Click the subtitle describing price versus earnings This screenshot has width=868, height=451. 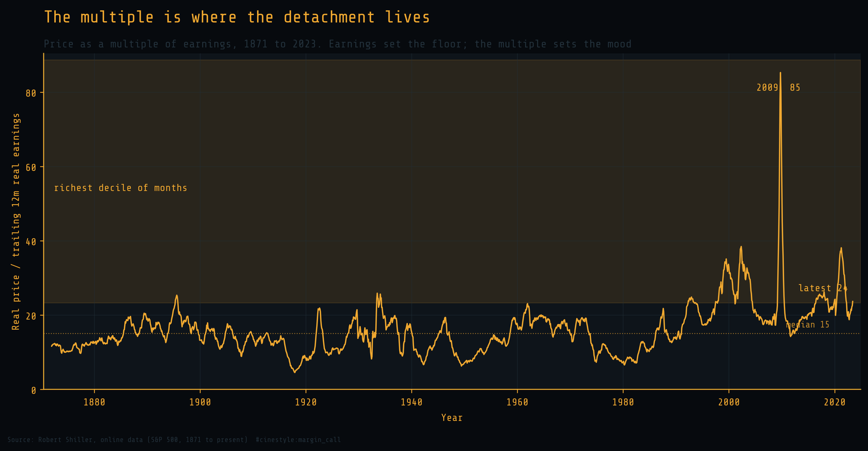pyautogui.click(x=337, y=44)
